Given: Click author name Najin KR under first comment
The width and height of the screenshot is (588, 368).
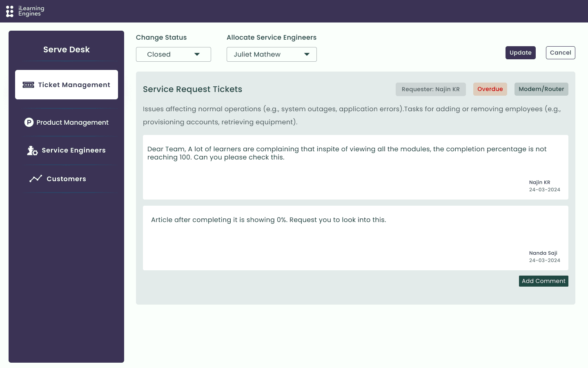Looking at the screenshot, I should (539, 182).
